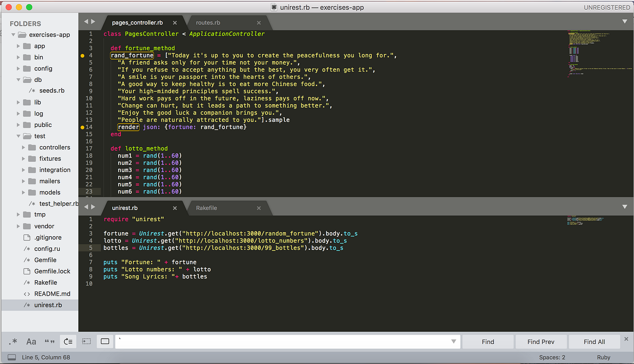
Task: Switch to unirest.rb tab
Action: click(x=125, y=208)
